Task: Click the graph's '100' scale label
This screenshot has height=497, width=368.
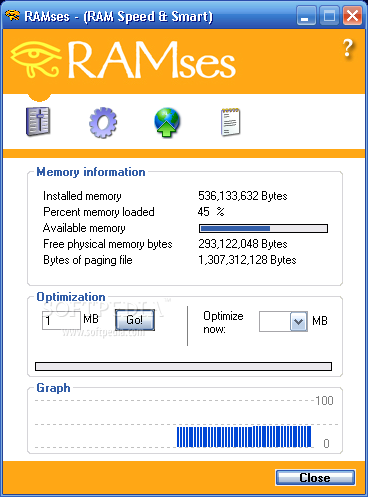Action: click(x=324, y=400)
